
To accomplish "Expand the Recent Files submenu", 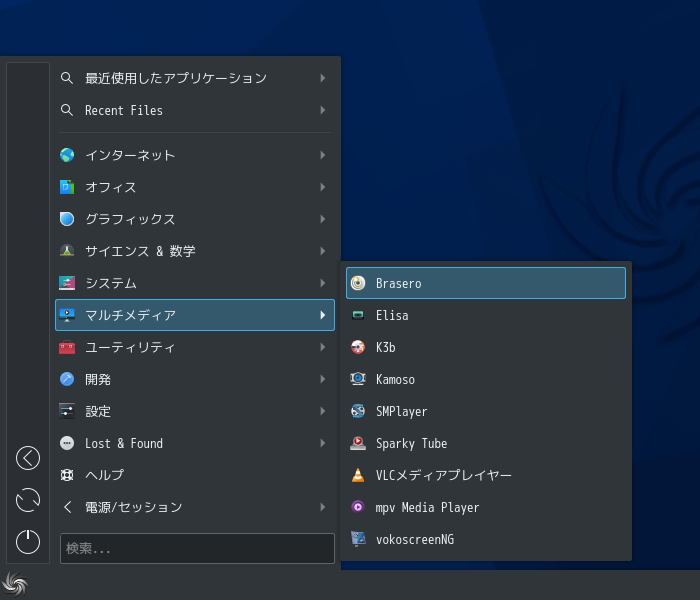I will (x=195, y=110).
